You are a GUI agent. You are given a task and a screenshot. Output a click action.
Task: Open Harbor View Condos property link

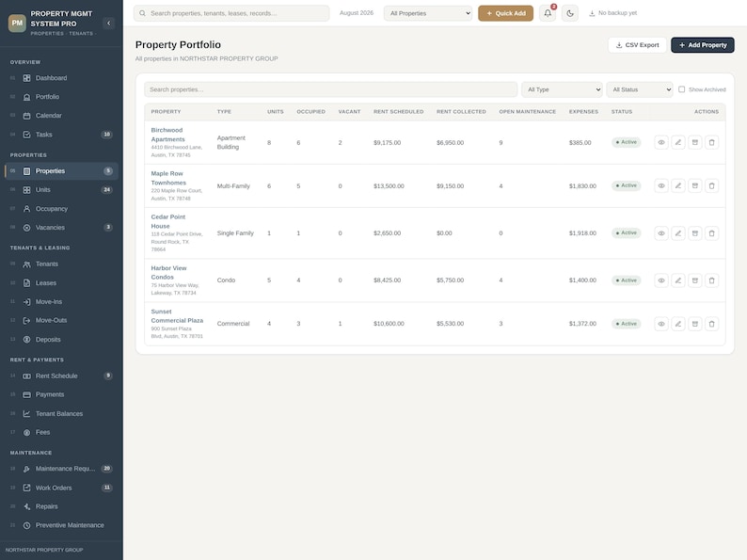point(168,272)
